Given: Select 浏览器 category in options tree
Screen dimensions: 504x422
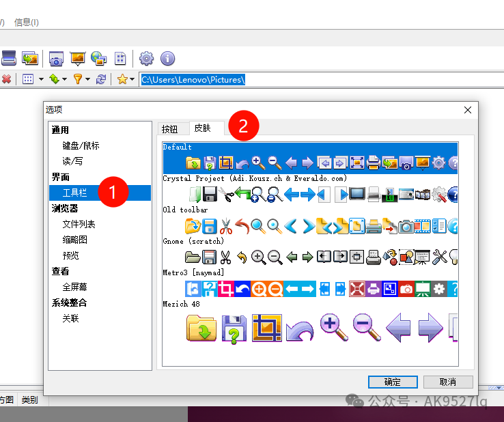Looking at the screenshot, I should pyautogui.click(x=65, y=208).
